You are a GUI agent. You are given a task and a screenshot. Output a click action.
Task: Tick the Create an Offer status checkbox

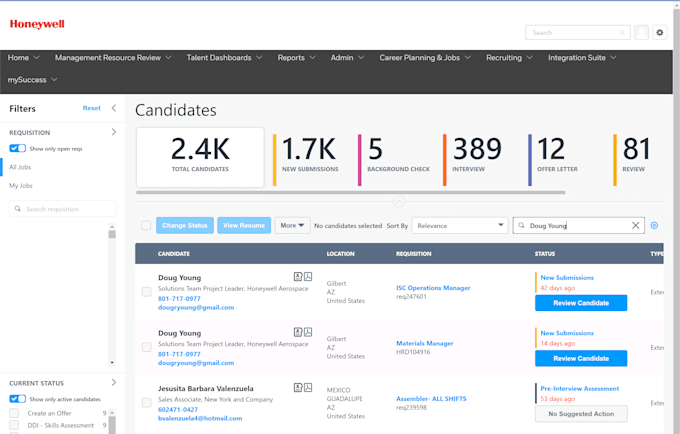[x=14, y=413]
